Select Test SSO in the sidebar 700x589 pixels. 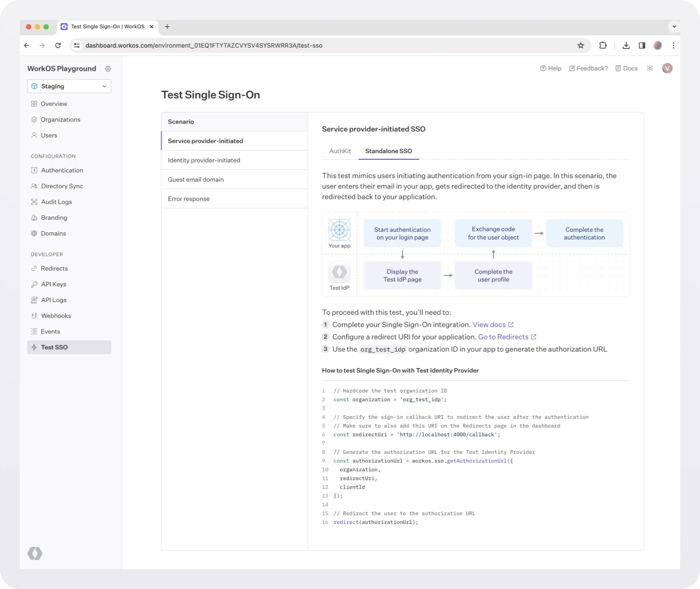click(69, 347)
